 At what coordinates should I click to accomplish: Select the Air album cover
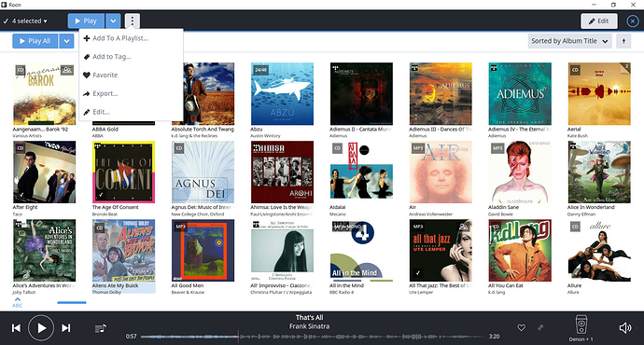441,172
